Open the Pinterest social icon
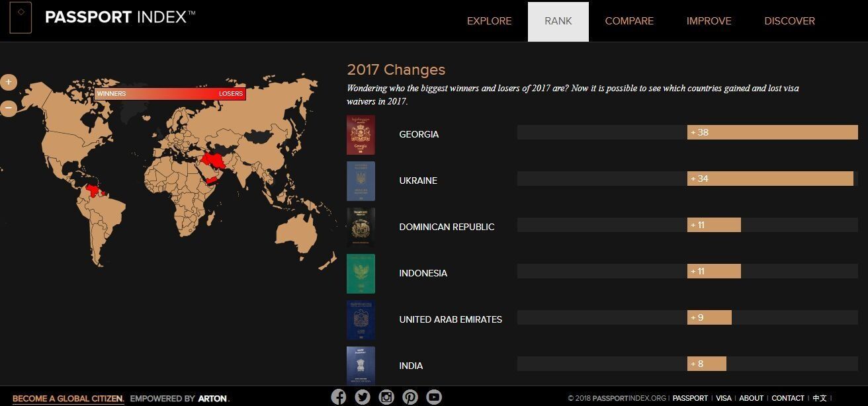The width and height of the screenshot is (868, 406). [x=410, y=397]
